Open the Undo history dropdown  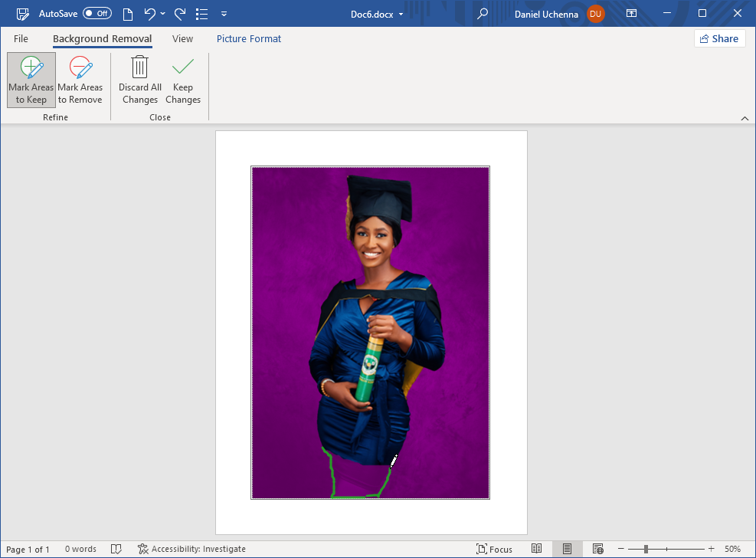tap(162, 13)
